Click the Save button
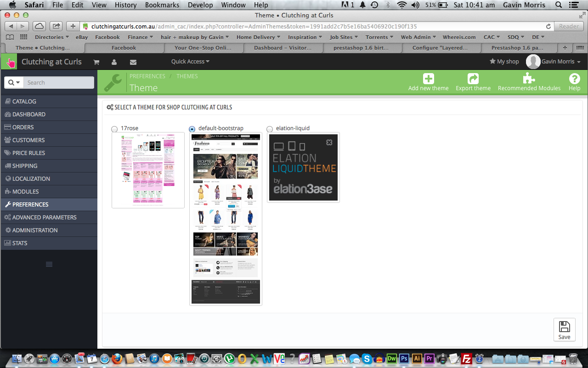This screenshot has width=588, height=368. pyautogui.click(x=564, y=330)
